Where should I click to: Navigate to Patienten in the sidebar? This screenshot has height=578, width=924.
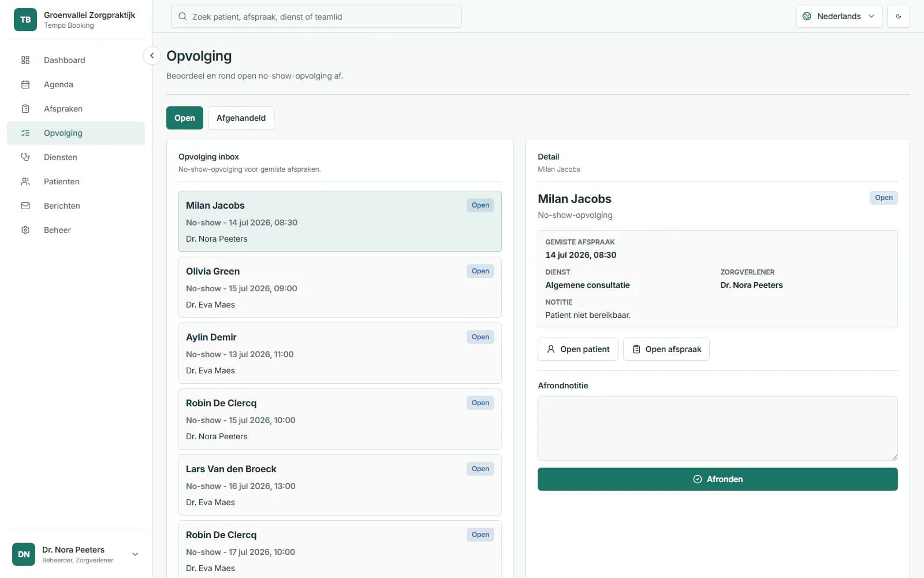(76, 181)
